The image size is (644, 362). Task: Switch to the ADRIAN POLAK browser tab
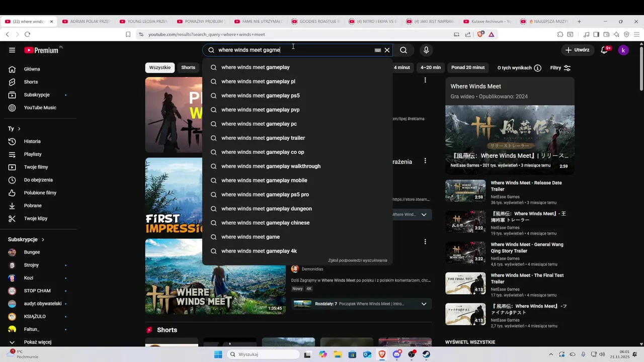[x=86, y=22]
